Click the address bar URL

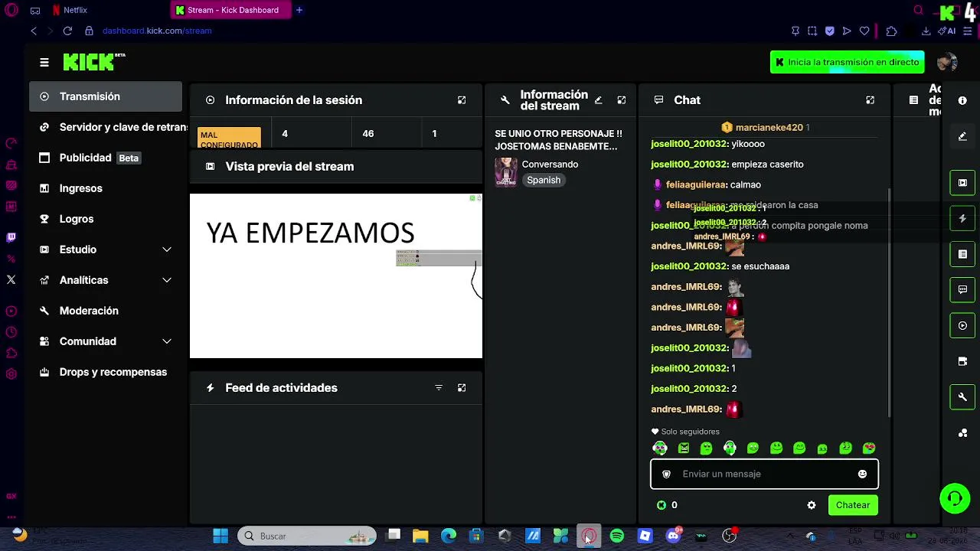[x=157, y=31]
